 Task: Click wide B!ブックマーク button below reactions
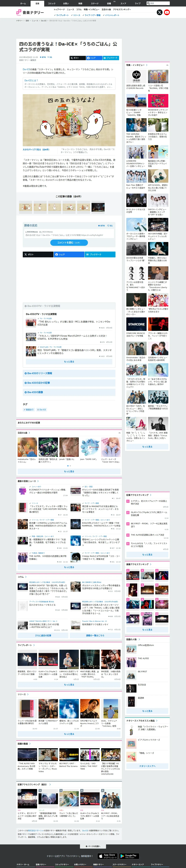click(x=100, y=254)
